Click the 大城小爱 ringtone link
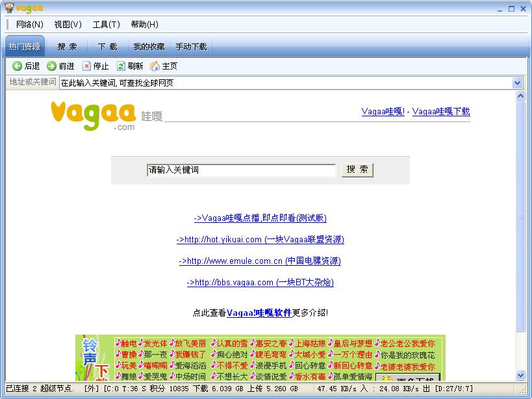The image size is (532, 399). point(310,355)
